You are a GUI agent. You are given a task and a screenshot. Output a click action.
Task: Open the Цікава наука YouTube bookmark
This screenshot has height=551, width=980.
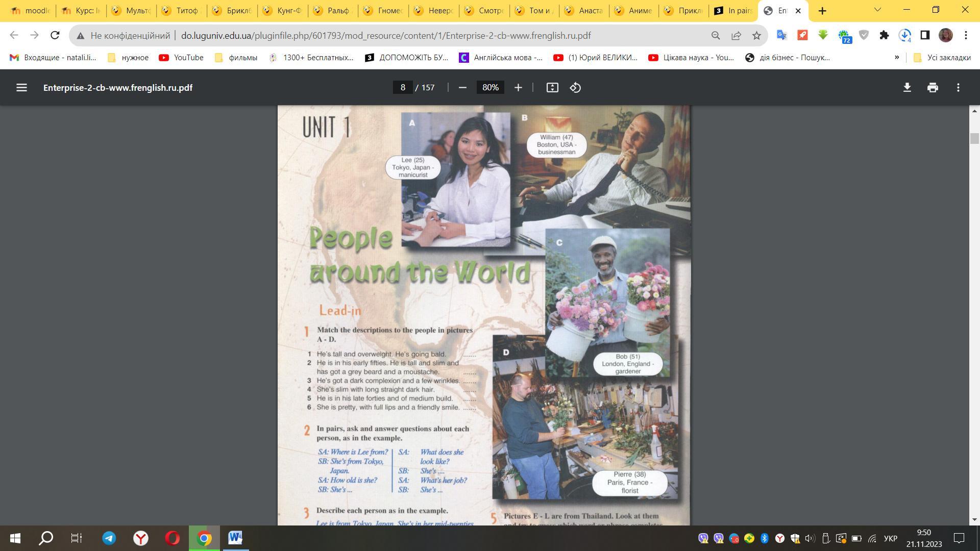pyautogui.click(x=691, y=58)
